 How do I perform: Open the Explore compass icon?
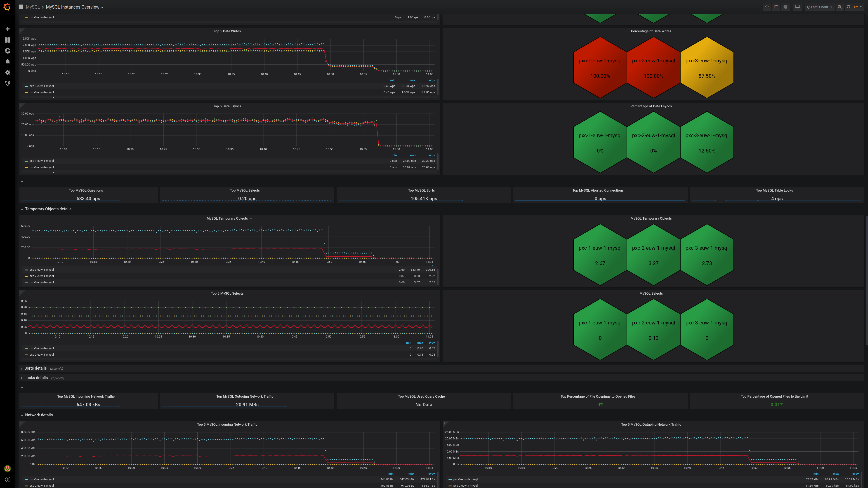pyautogui.click(x=7, y=51)
